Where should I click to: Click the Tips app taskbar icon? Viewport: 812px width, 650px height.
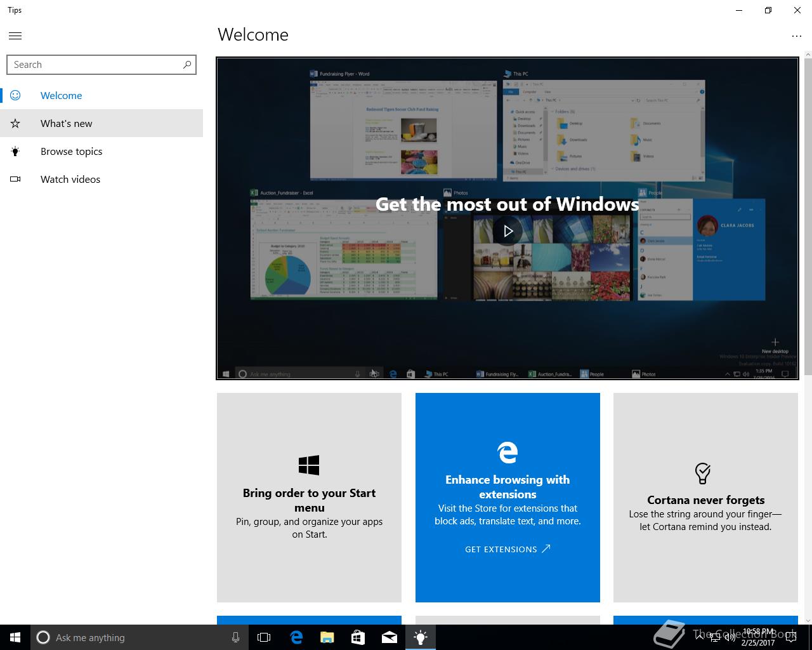pos(421,637)
